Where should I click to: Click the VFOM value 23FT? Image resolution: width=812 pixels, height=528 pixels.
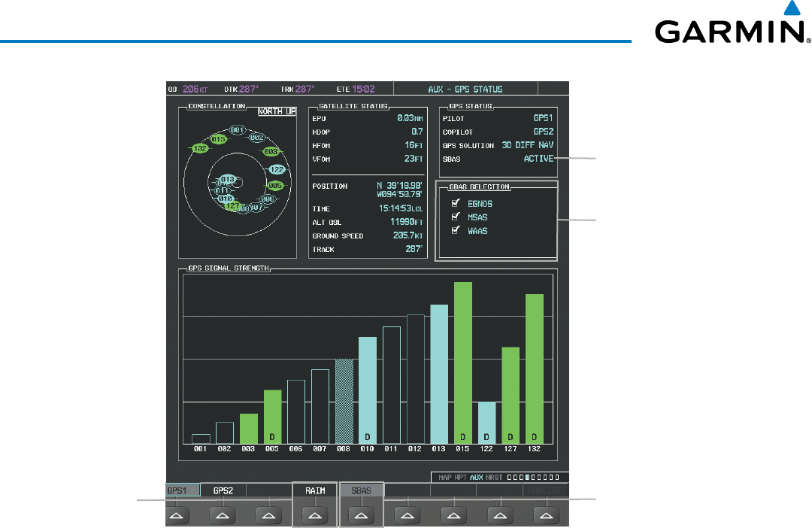(414, 159)
